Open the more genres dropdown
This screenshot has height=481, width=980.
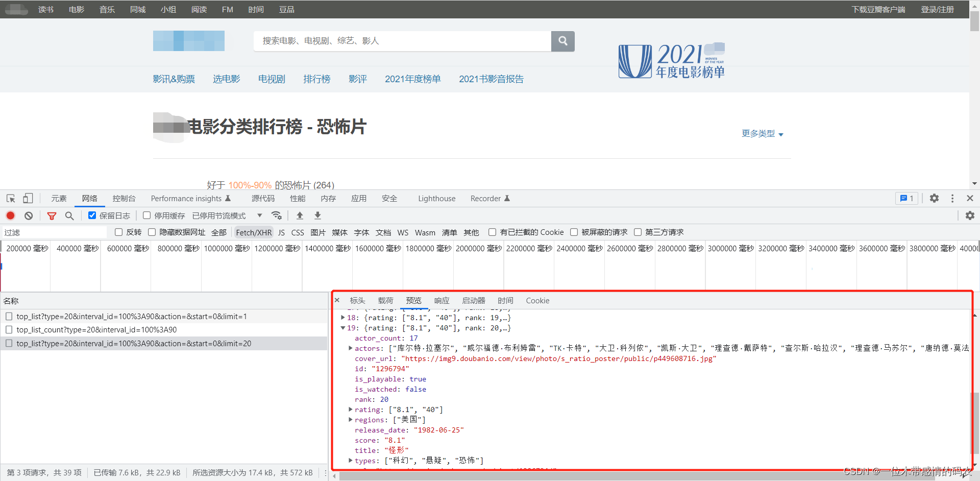point(762,134)
